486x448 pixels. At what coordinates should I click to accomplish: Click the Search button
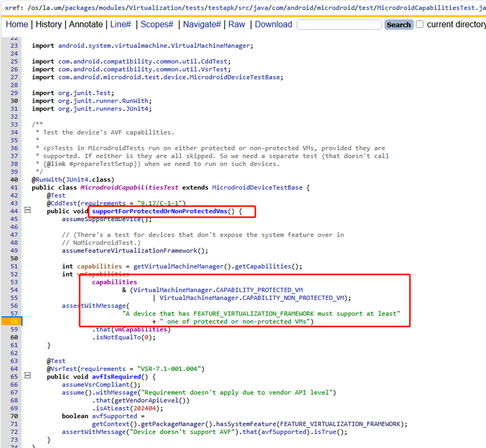(398, 25)
